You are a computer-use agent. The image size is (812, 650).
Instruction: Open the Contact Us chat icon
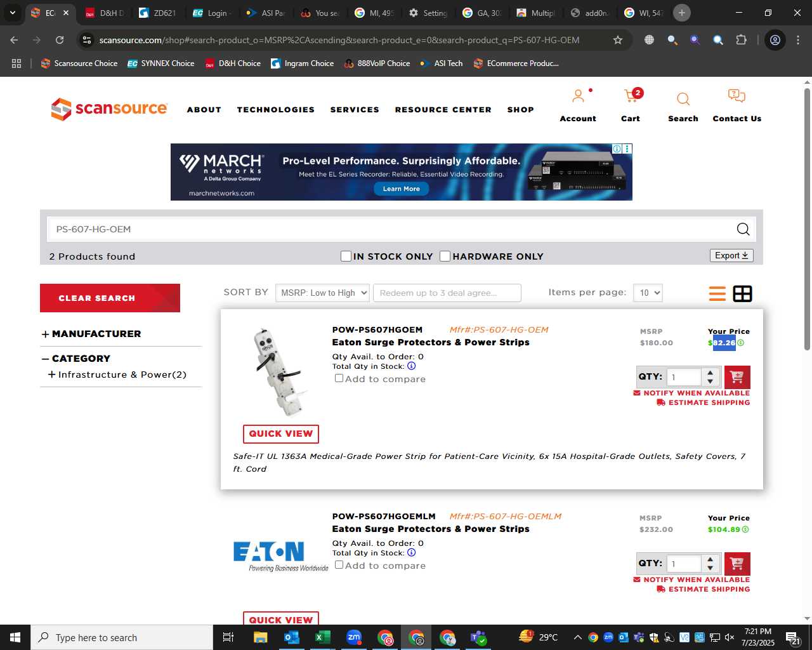[x=737, y=96]
